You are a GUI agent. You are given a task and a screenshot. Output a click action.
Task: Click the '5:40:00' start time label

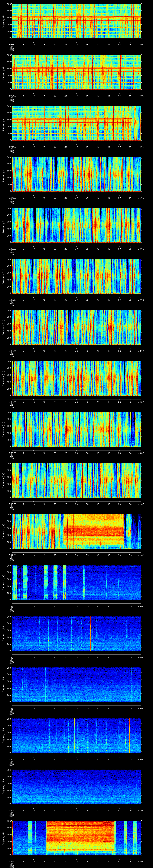coord(12,504)
